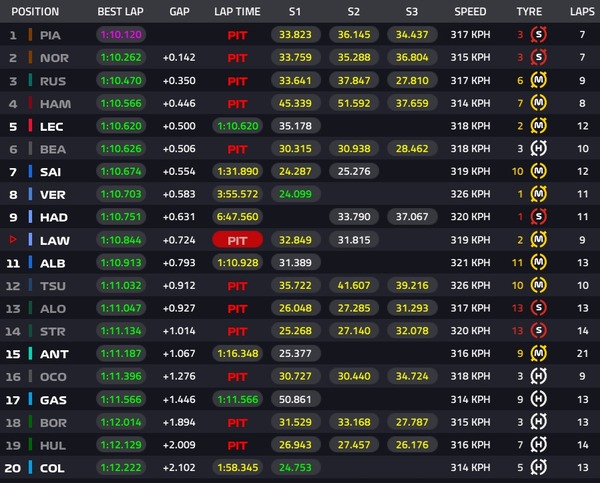The image size is (600, 483).
Task: Click the soft tyre icon for PIA
Action: point(538,35)
